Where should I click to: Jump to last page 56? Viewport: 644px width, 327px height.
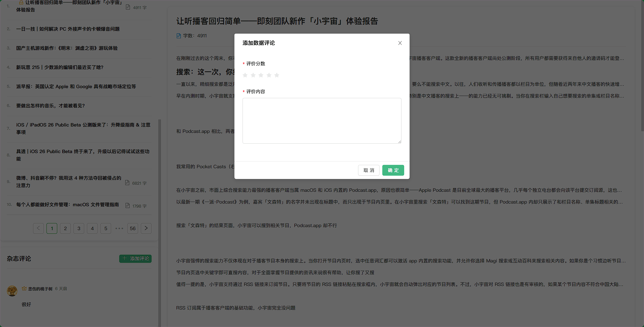133,228
